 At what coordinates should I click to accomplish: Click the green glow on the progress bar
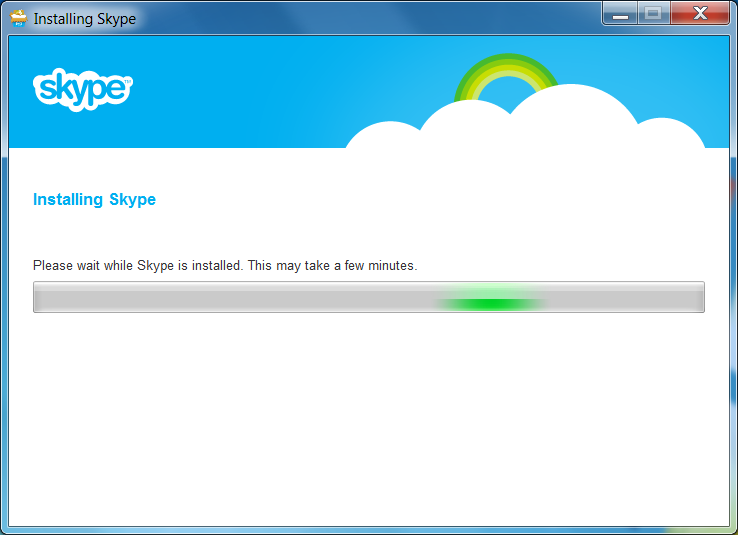tap(490, 302)
